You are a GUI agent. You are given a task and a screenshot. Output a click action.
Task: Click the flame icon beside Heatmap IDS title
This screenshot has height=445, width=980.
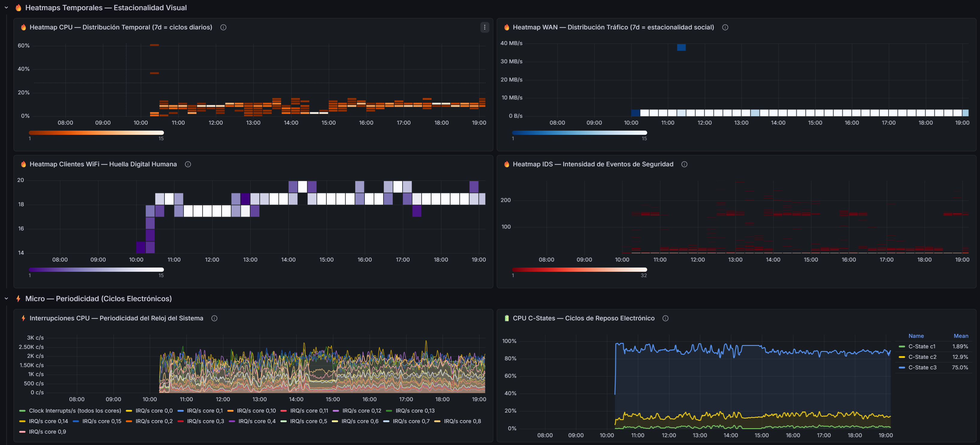pyautogui.click(x=507, y=164)
